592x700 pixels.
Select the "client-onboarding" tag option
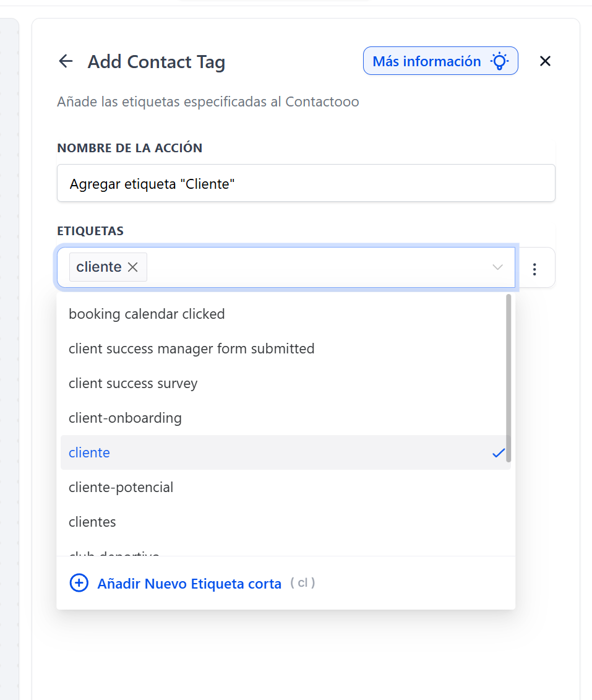coord(125,418)
